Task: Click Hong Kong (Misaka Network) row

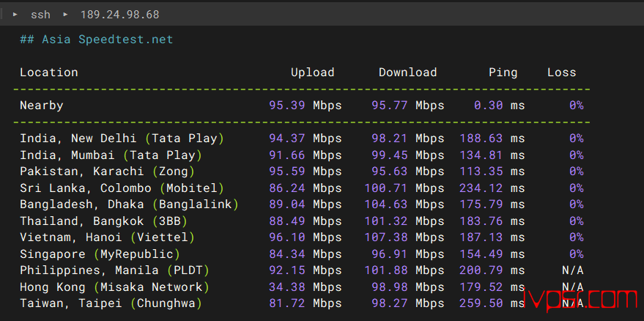Action: (302, 287)
